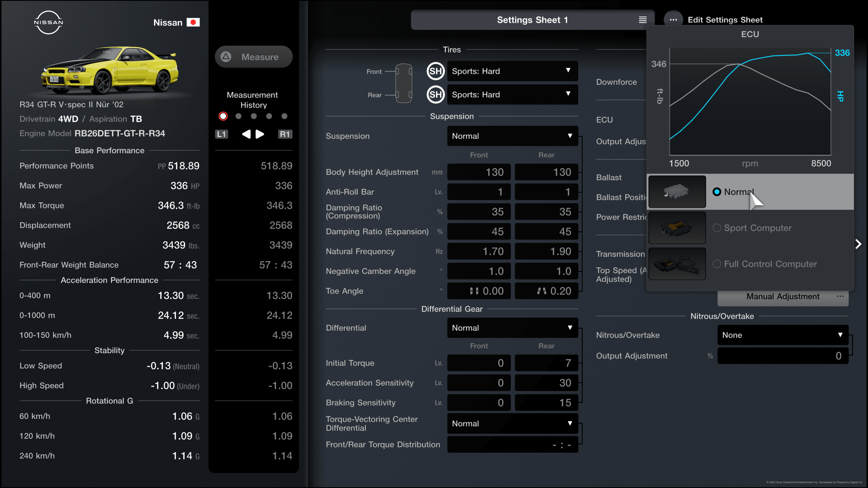Click the Nissan logo emblem

click(x=49, y=22)
